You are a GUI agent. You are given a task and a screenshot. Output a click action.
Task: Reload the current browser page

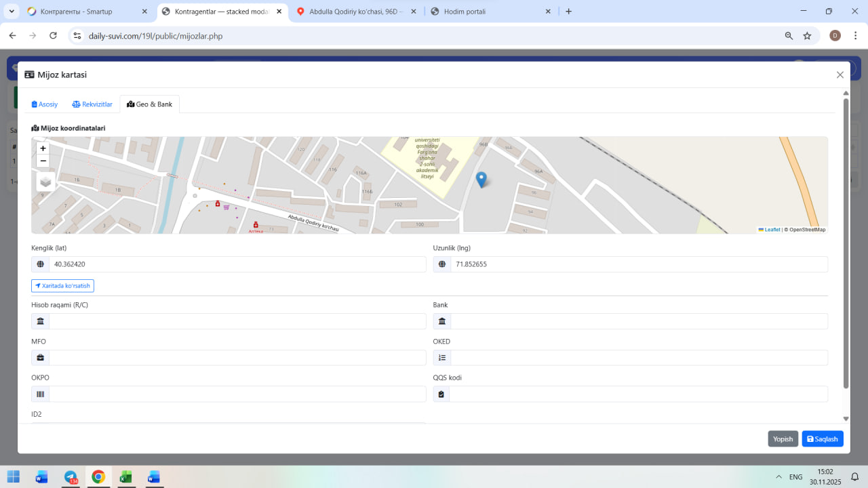(53, 36)
